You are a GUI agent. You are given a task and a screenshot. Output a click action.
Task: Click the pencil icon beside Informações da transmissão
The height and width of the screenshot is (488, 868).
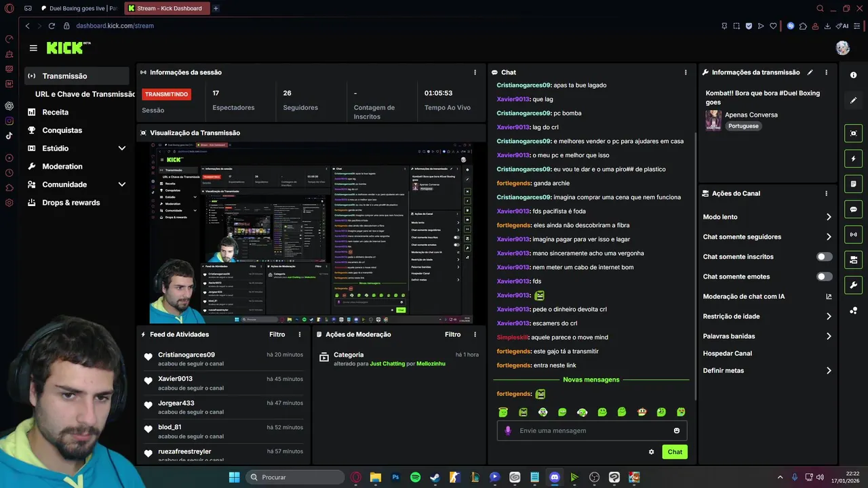[810, 73]
